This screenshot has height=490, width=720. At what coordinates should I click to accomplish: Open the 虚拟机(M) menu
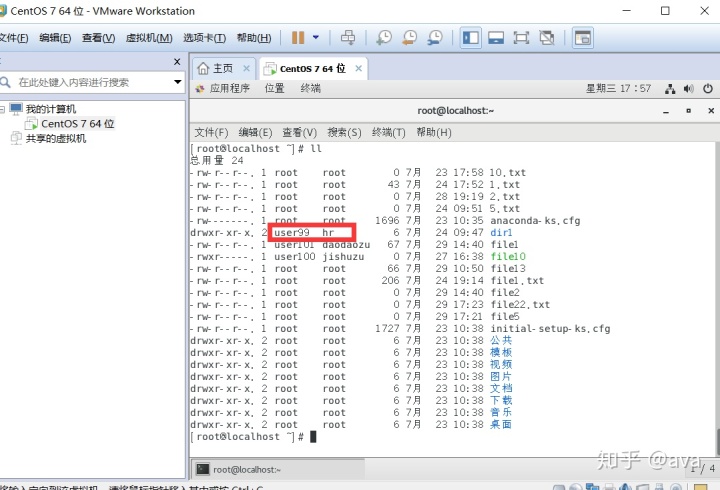click(149, 38)
